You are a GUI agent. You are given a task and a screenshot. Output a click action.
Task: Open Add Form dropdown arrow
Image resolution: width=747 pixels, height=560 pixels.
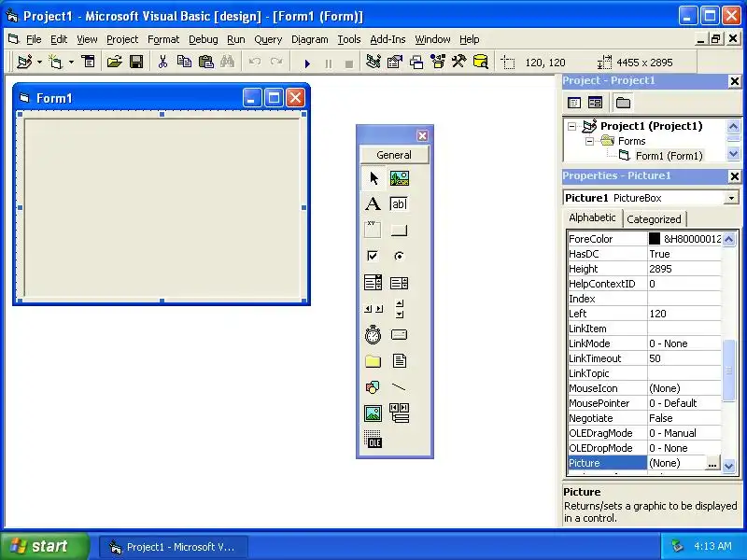[71, 62]
